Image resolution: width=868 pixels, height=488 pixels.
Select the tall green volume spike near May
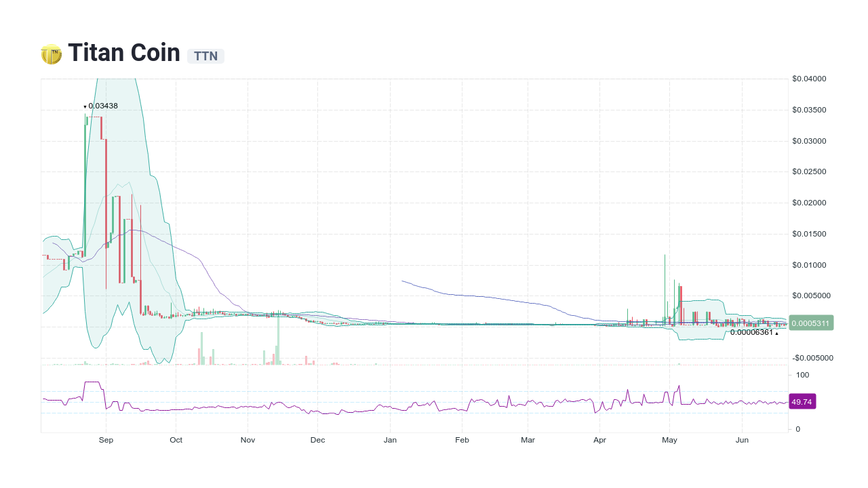tap(665, 285)
